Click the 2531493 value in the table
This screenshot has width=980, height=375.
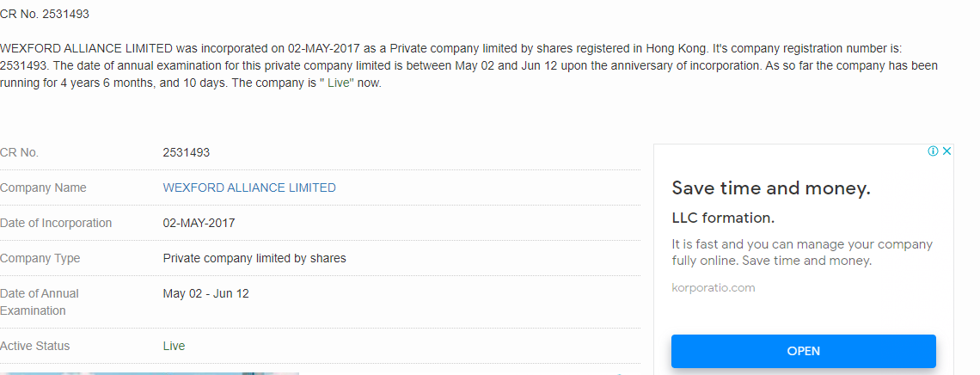(x=187, y=152)
